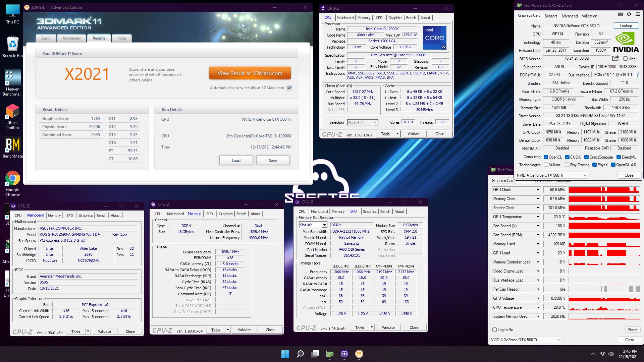Open Google Chrome desktop shortcut
644x362 pixels.
pos(12,183)
